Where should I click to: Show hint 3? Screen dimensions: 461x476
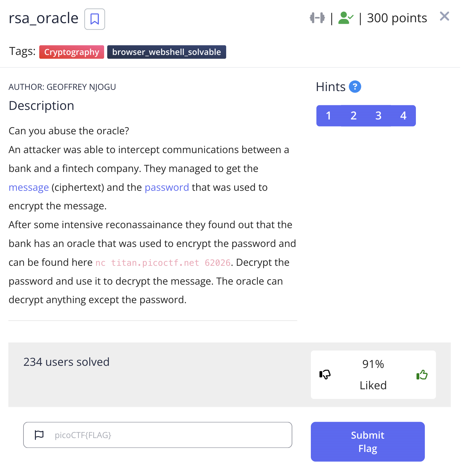[378, 116]
